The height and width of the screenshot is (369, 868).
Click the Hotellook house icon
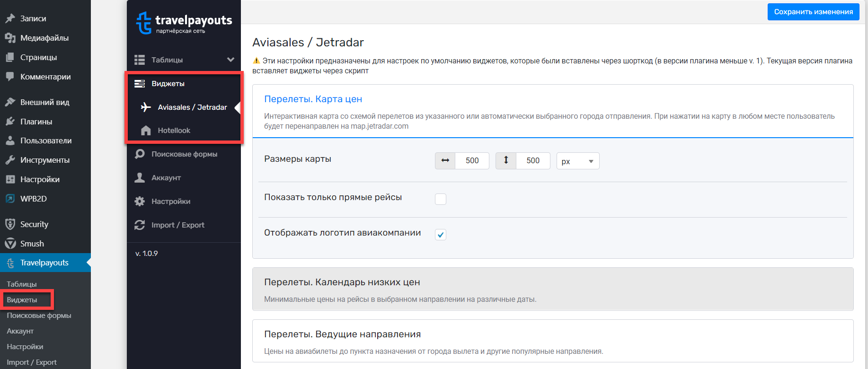point(146,131)
